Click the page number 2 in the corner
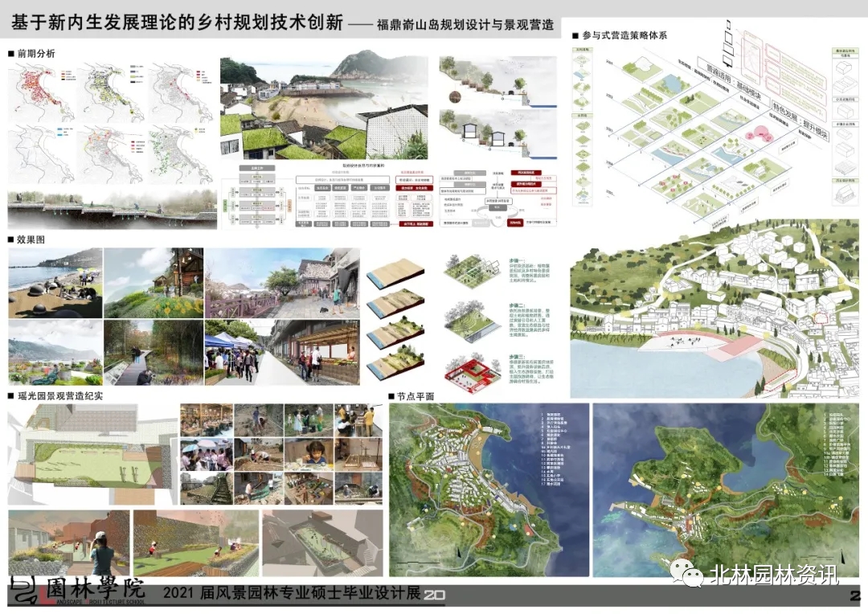The width and height of the screenshot is (868, 614). tap(854, 596)
